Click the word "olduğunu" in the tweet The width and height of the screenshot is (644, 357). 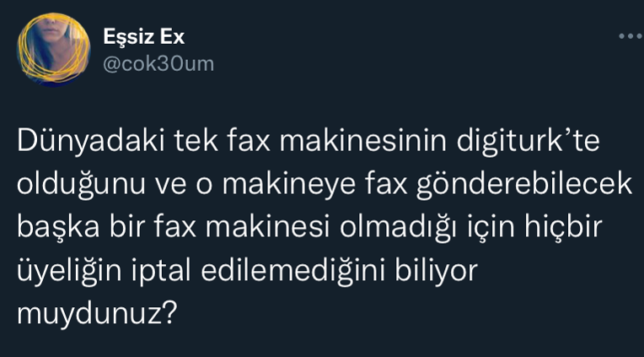[81, 185]
